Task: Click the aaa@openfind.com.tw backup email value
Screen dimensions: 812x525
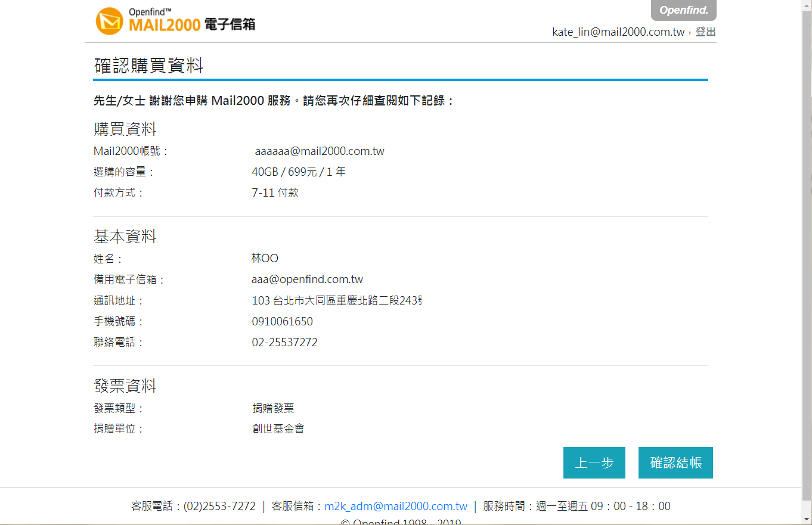Action: click(x=308, y=279)
